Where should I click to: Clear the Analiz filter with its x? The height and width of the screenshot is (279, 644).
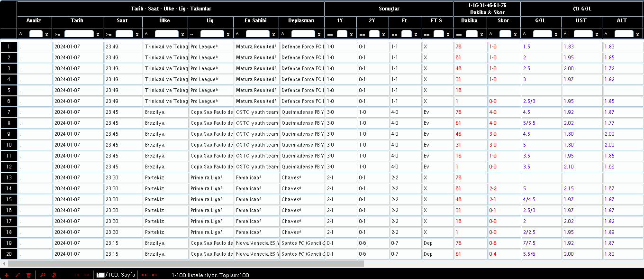click(46, 34)
